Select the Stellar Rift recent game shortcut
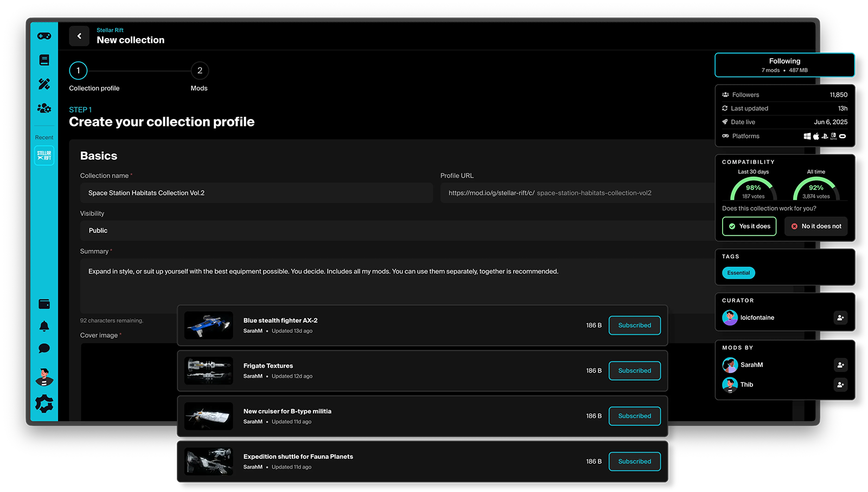This screenshot has width=868, height=492. coord(44,155)
